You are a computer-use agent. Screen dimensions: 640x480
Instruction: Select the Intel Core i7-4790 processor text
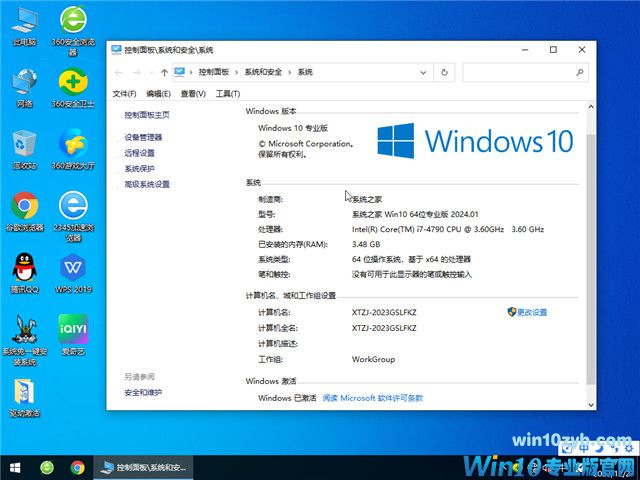[448, 229]
